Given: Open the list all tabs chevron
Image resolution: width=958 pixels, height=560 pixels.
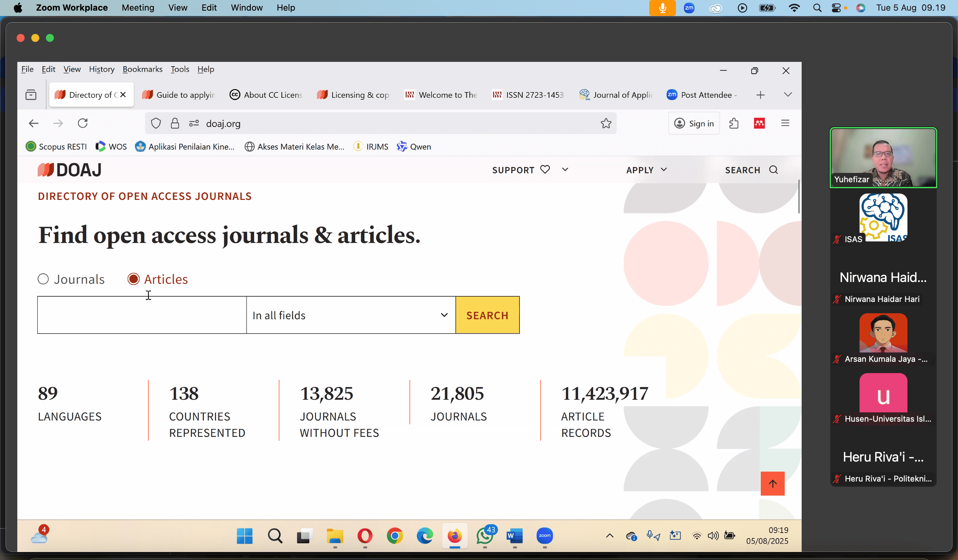Looking at the screenshot, I should pos(788,94).
